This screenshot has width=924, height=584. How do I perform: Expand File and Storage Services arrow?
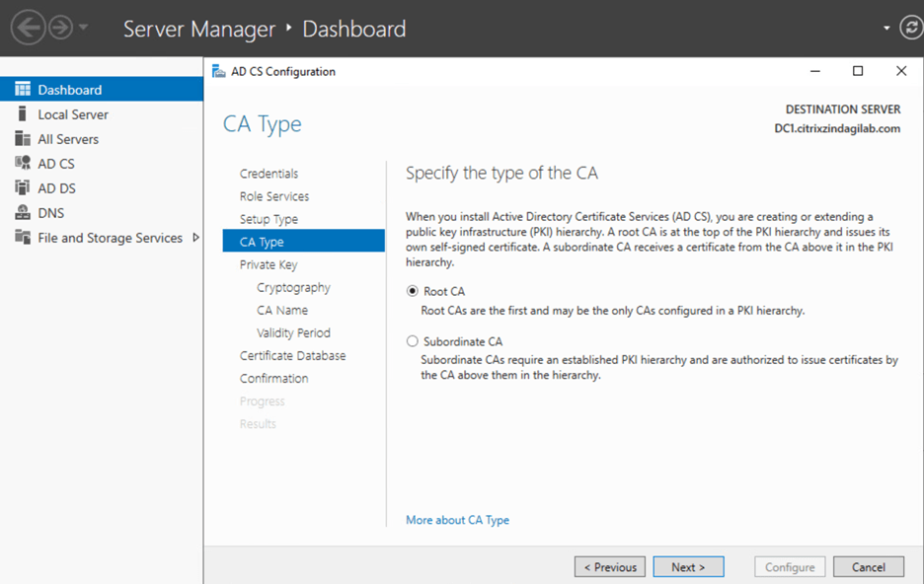(195, 237)
